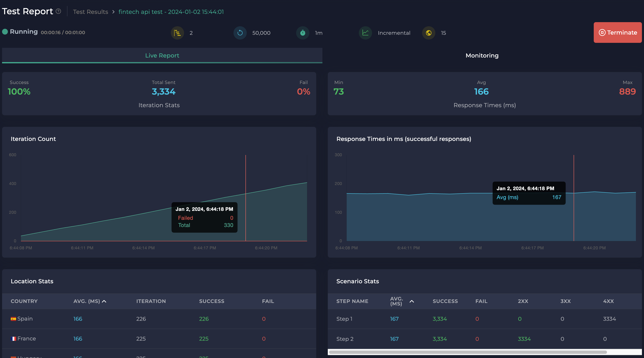
Task: Select the Live Report tab
Action: pyautogui.click(x=162, y=55)
